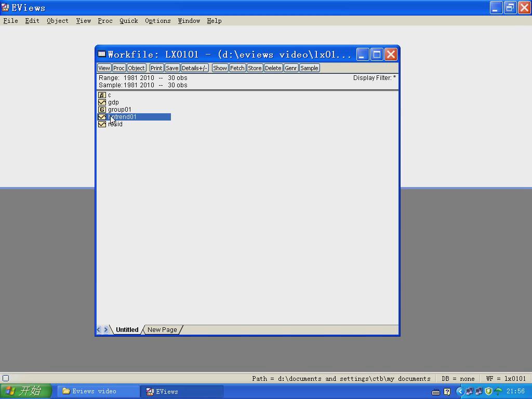
Task: Switch to Eviews video folder taskbar item
Action: [x=97, y=391]
